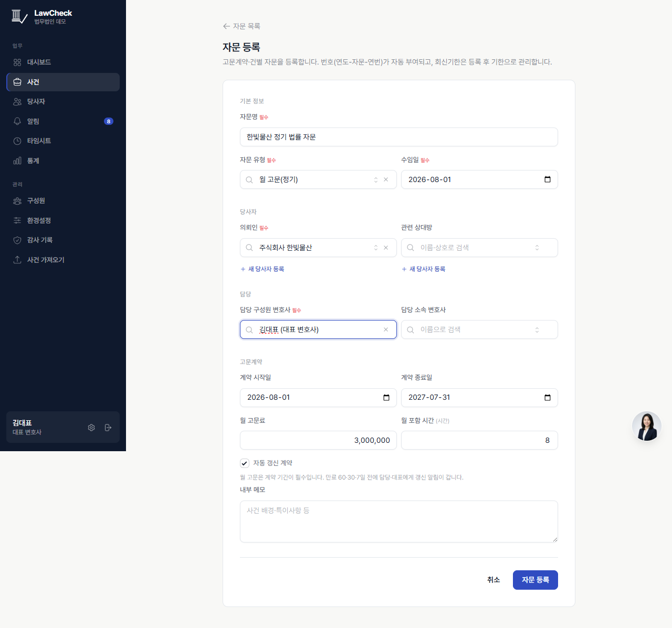The height and width of the screenshot is (628, 672).
Task: Click the 수임일 date 2026-08-01
Action: 430,179
